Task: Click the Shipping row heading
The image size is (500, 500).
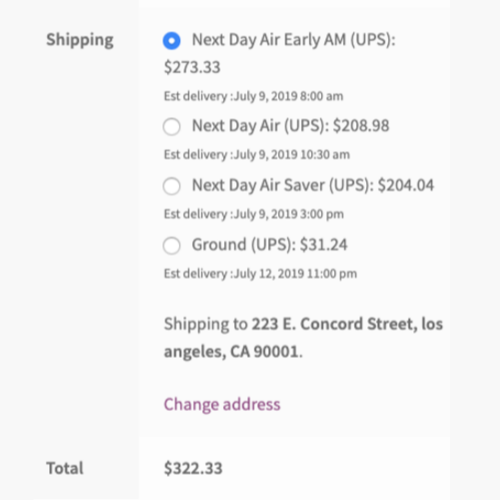Action: (x=80, y=40)
